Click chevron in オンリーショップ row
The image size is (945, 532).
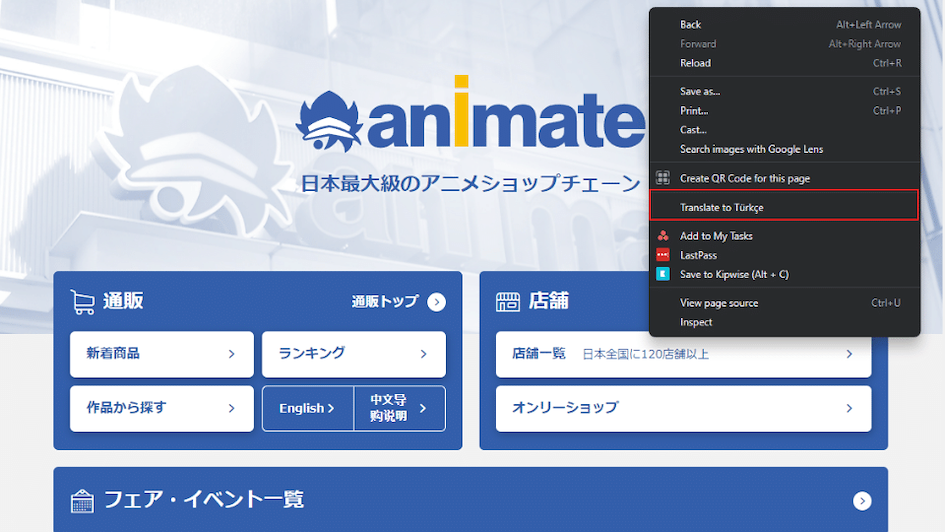(x=849, y=408)
